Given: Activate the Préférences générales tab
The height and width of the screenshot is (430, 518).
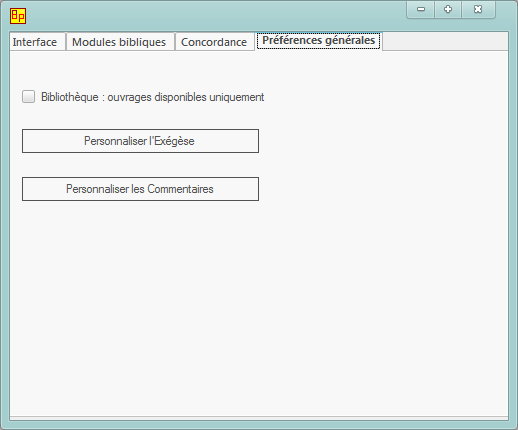Looking at the screenshot, I should 318,41.
